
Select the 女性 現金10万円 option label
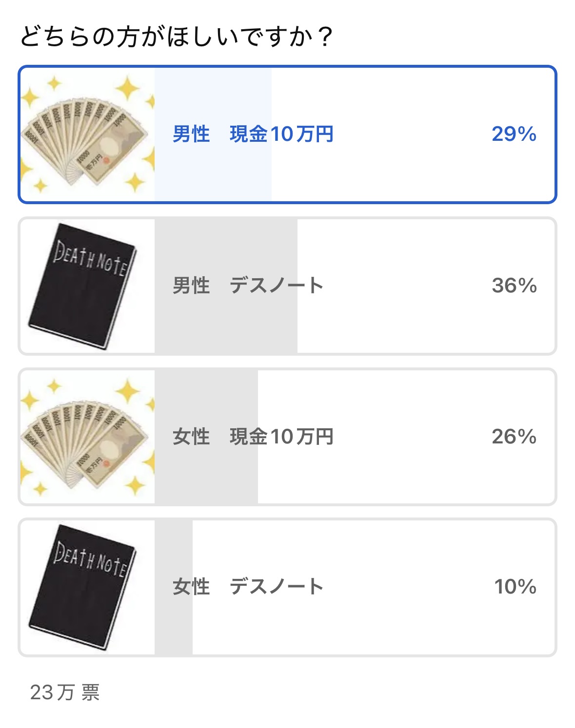click(x=253, y=437)
